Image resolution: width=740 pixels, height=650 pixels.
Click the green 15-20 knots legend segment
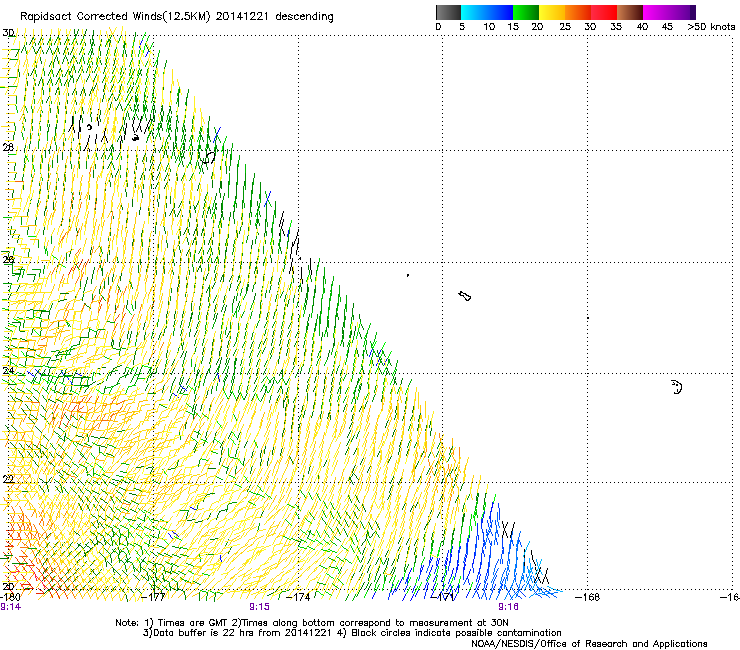pos(526,12)
